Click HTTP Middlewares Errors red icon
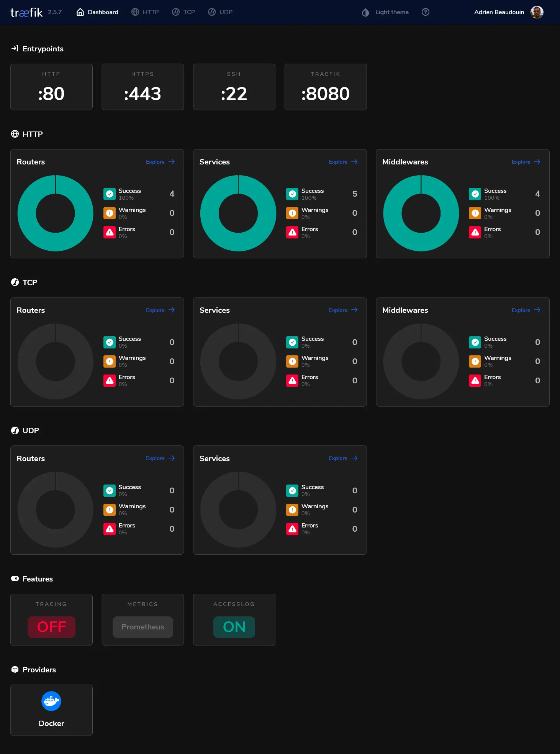The image size is (560, 754). (475, 232)
